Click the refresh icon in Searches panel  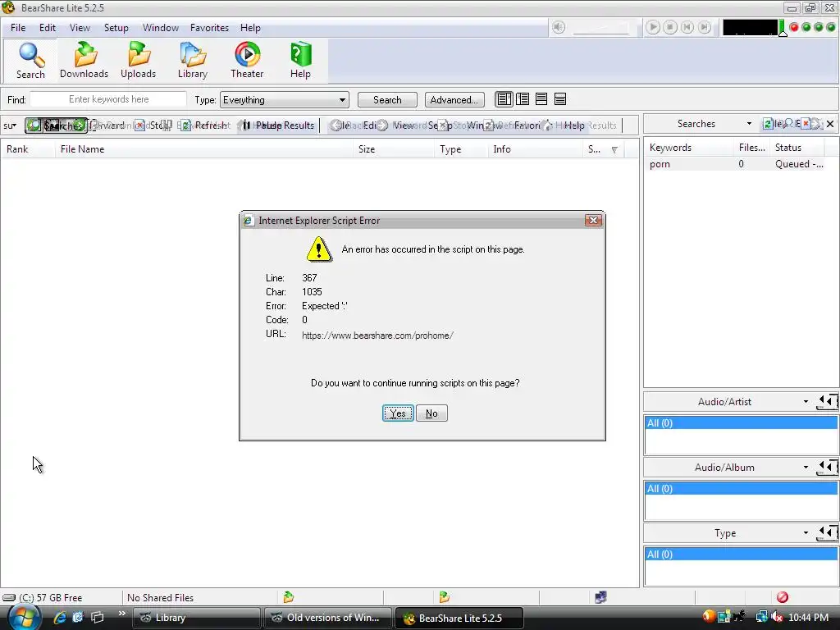(x=768, y=124)
